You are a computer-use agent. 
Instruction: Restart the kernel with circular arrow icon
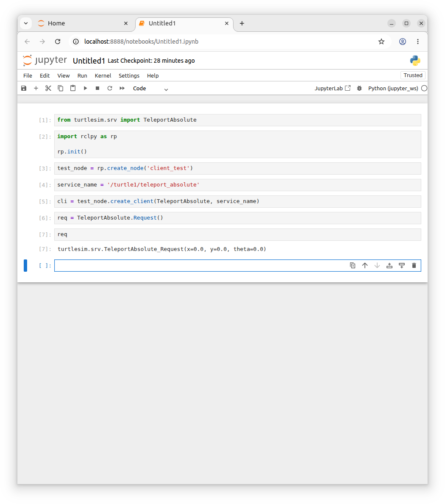110,88
